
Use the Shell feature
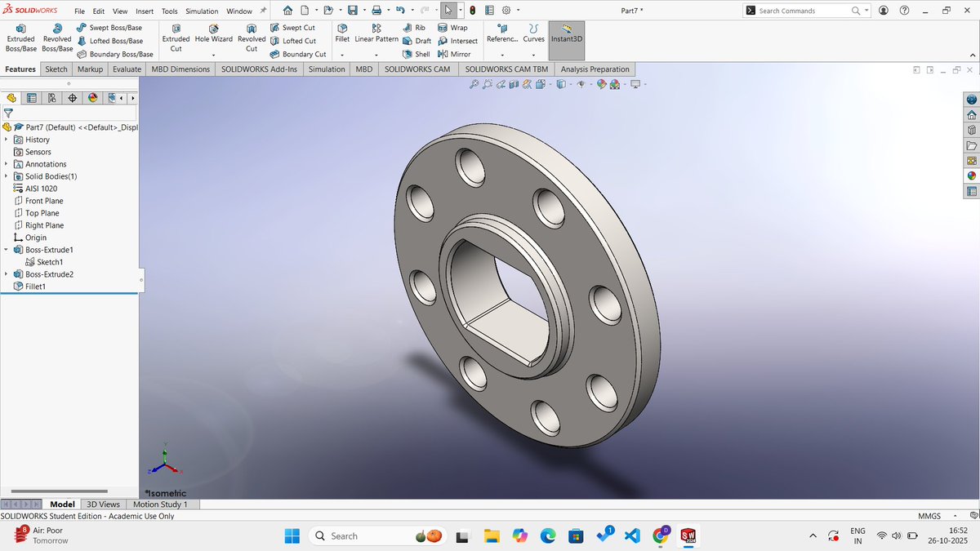(416, 54)
